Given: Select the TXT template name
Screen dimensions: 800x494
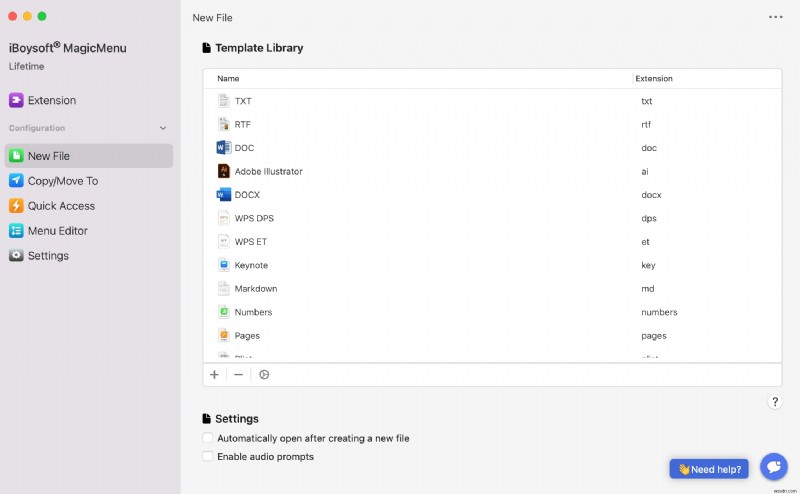Looking at the screenshot, I should [x=243, y=101].
